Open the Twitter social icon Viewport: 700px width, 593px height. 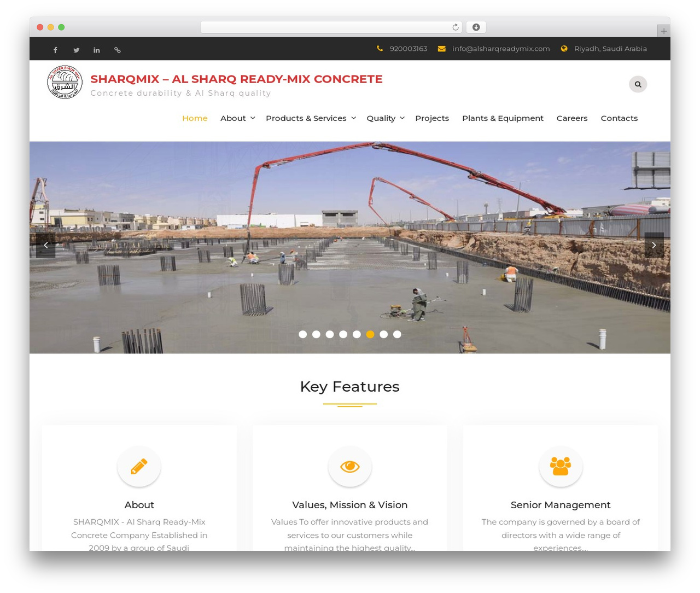point(76,50)
